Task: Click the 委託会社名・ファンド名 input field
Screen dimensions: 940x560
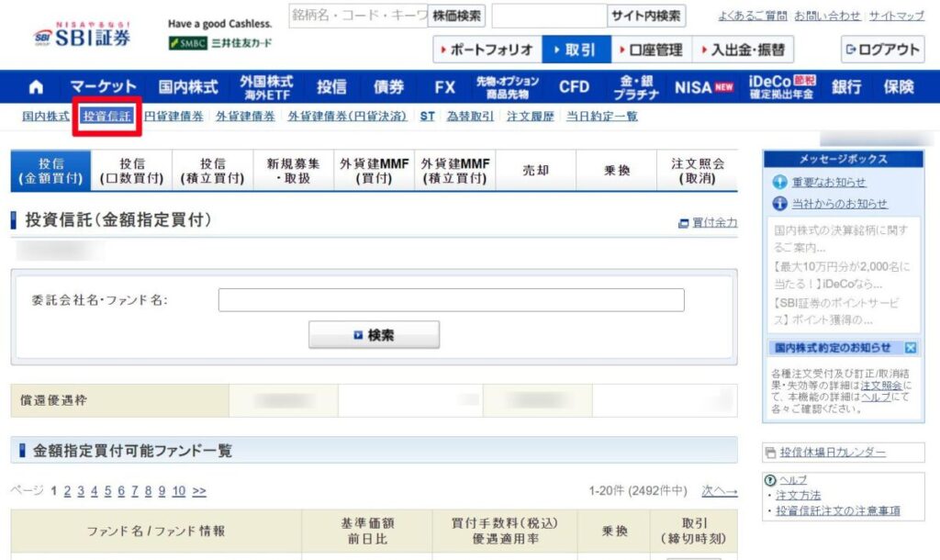Action: (x=450, y=299)
